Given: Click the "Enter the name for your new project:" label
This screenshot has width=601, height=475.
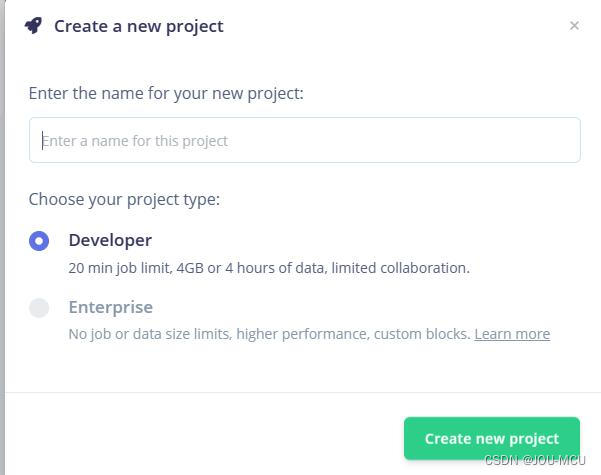Looking at the screenshot, I should [166, 93].
